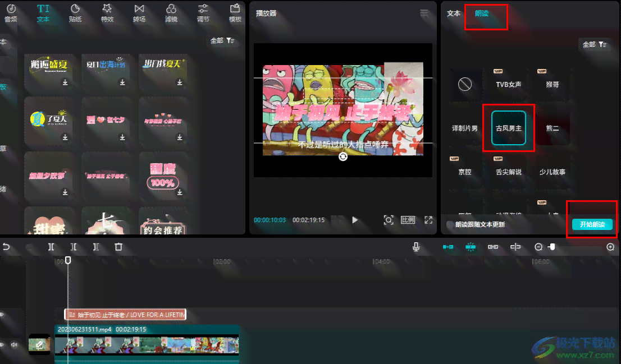Select the 始于初见 止于终老 text clip

(x=125, y=315)
